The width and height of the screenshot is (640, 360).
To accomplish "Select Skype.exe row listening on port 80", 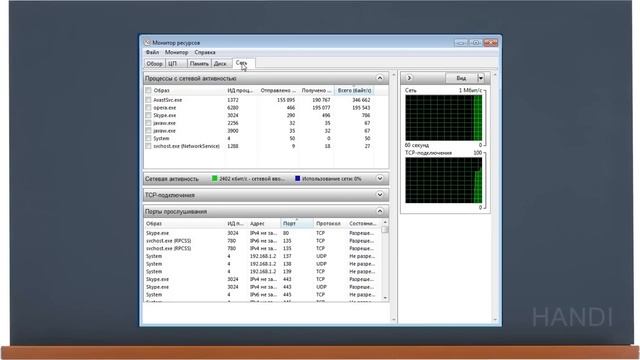I will coord(263,233).
